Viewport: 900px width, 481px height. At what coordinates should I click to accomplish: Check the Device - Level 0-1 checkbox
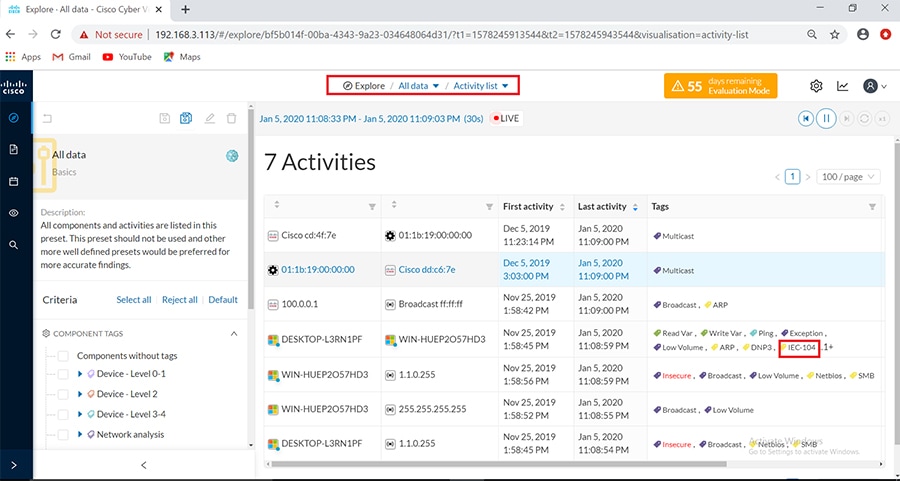click(x=63, y=374)
